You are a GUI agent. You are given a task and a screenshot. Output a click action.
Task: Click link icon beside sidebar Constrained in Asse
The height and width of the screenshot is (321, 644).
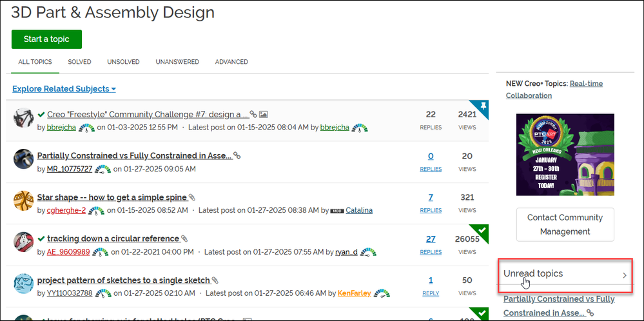coord(590,313)
